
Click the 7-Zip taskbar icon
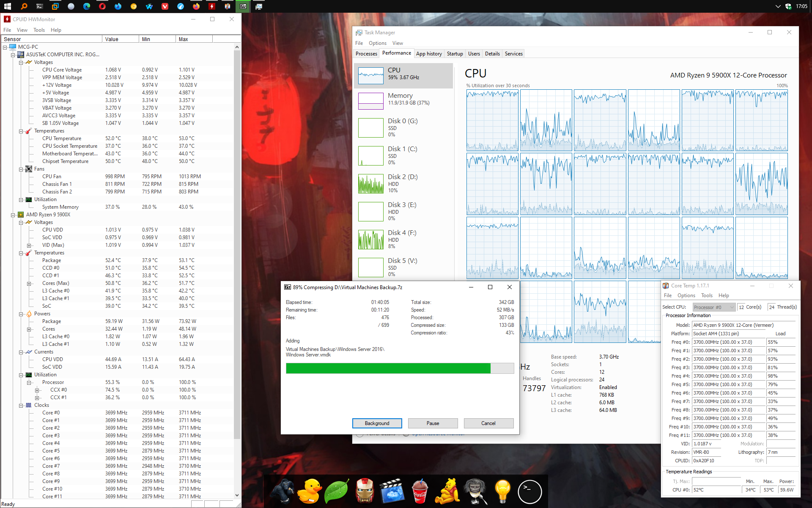[243, 6]
